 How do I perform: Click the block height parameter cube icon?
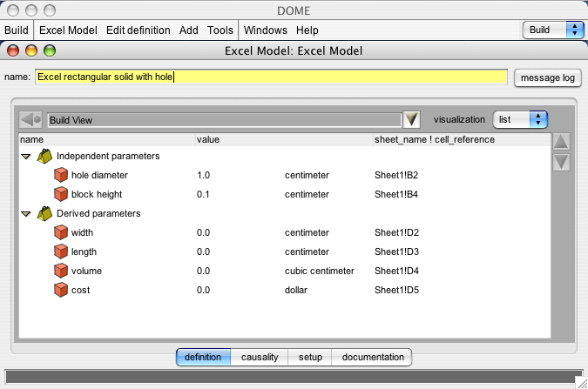[61, 194]
